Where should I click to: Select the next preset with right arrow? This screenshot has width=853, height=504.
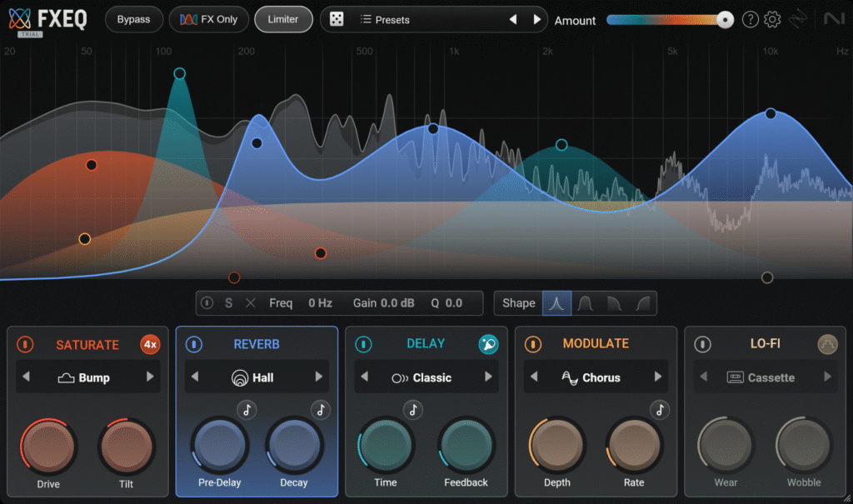(536, 19)
